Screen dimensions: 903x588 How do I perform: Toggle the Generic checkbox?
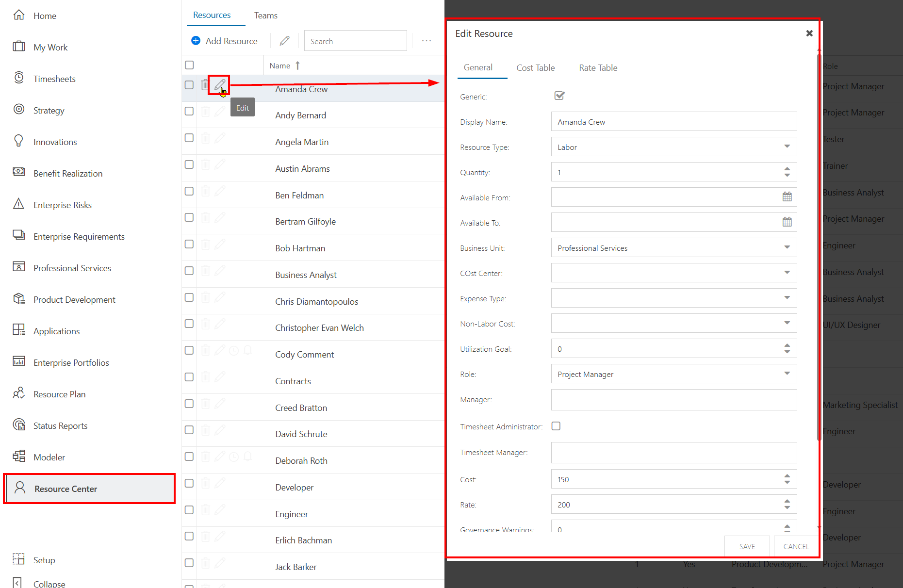pyautogui.click(x=559, y=96)
